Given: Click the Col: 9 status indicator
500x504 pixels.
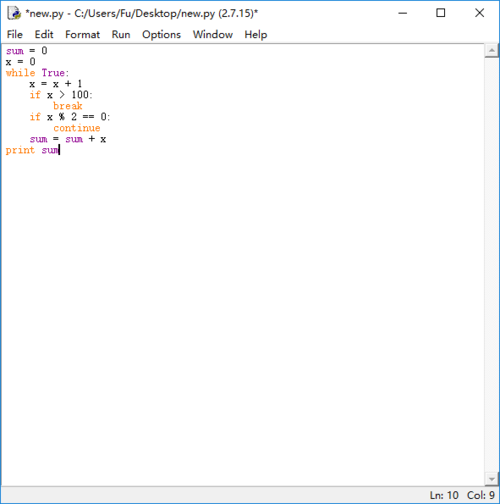Looking at the screenshot, I should tap(481, 495).
